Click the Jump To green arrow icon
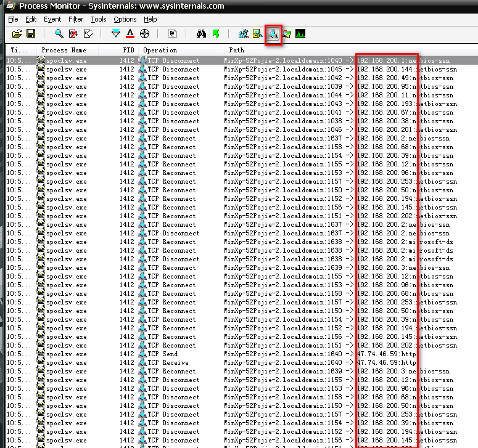 (215, 33)
